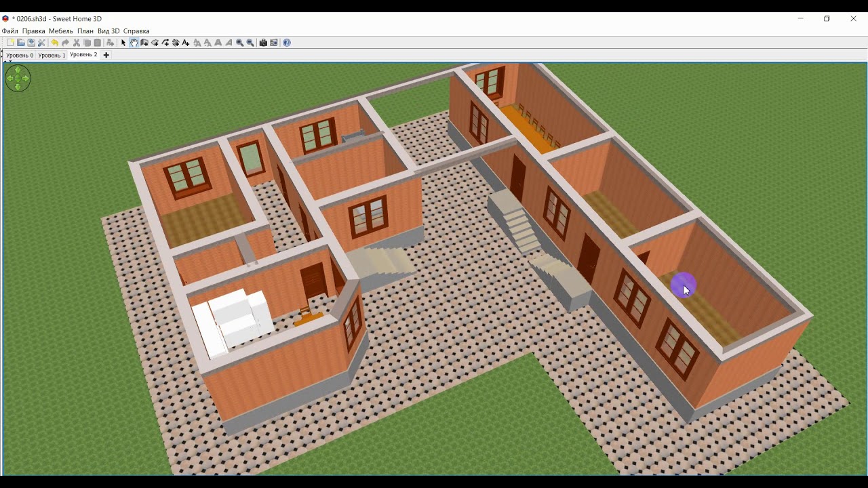Zoom in with the magnifier plus
Viewport: 868px width, 488px height.
(239, 43)
